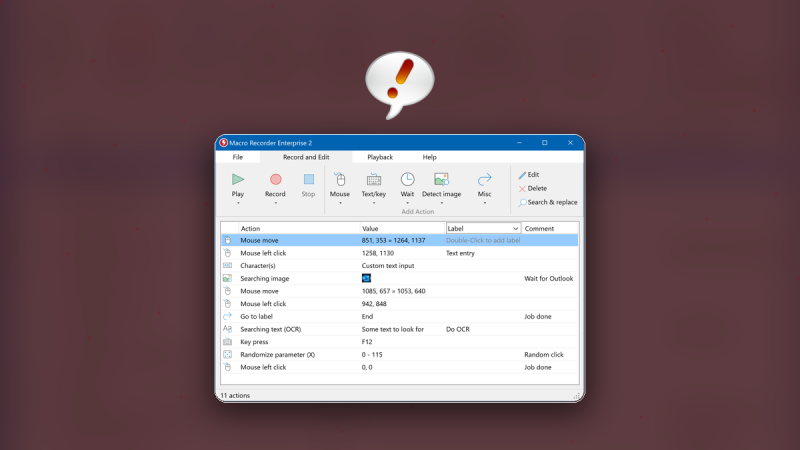Expand the Detect image dropdown arrow
The image size is (800, 450).
441,203
